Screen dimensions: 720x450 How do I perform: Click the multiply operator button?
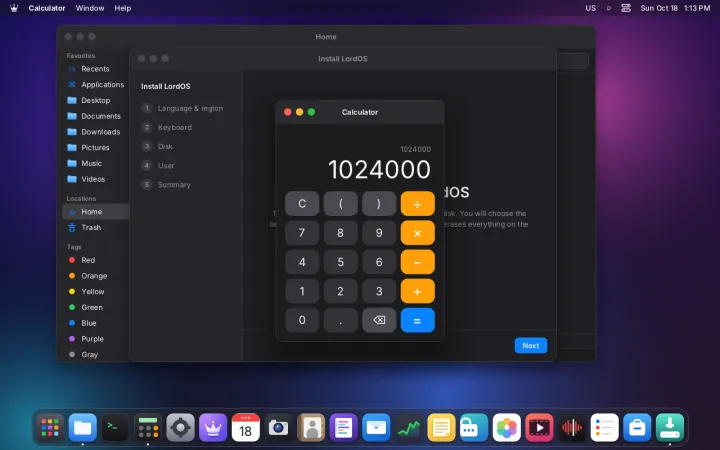point(417,233)
